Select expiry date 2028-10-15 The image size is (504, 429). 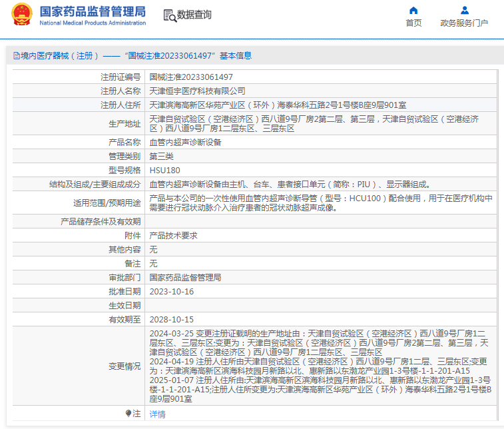tap(172, 320)
